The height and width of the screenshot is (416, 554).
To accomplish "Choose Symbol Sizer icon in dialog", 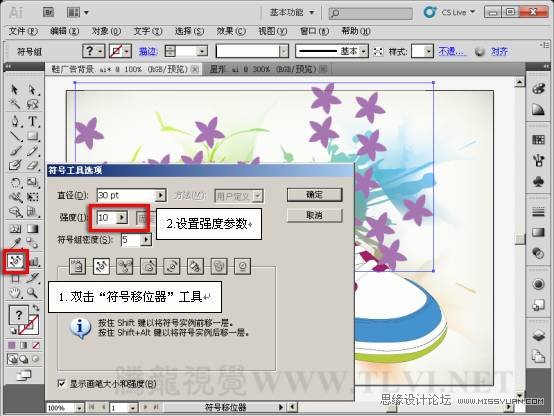I will 148,266.
